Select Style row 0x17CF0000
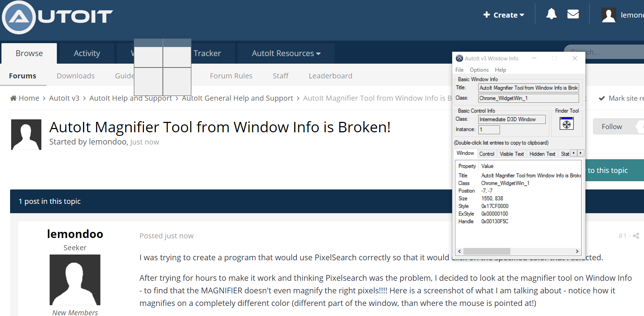 (x=518, y=206)
